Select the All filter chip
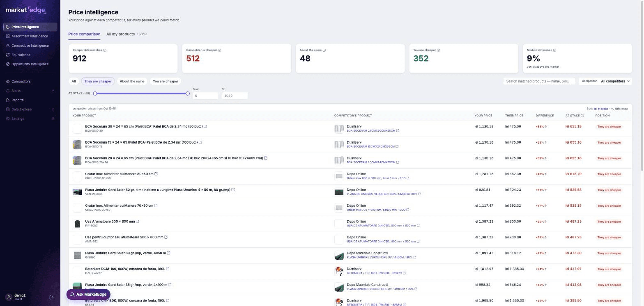 click(x=74, y=81)
